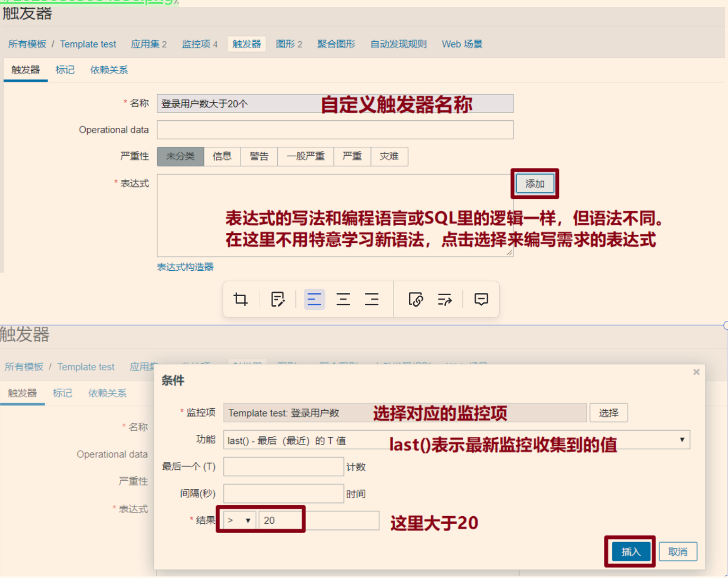Open the Web 场景 navigation item
The width and height of the screenshot is (728, 578).
(462, 44)
